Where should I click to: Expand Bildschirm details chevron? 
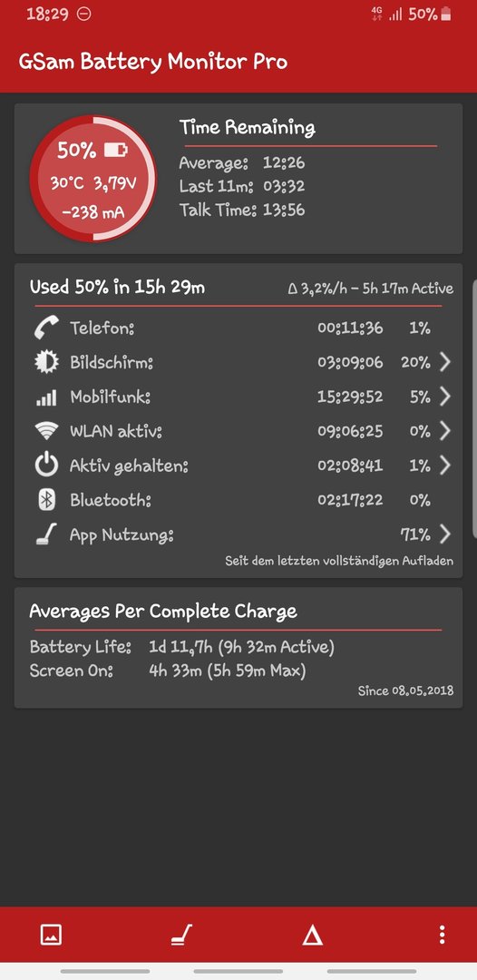pyautogui.click(x=444, y=362)
